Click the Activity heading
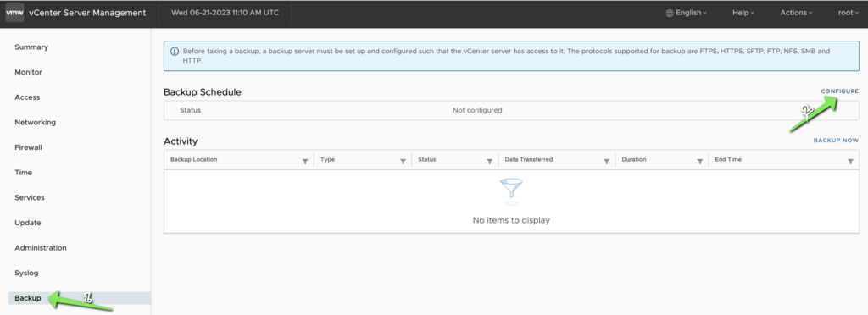The width and height of the screenshot is (868, 315). (181, 141)
